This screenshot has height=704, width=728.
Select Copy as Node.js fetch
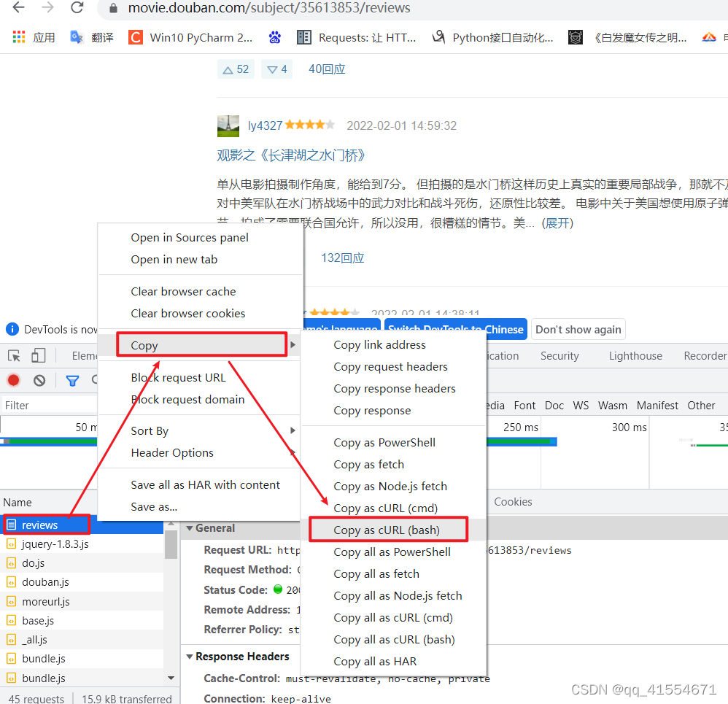click(393, 486)
